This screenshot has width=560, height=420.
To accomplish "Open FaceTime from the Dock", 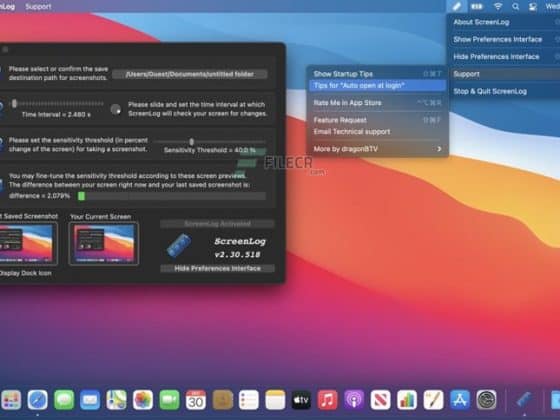I will [x=169, y=400].
